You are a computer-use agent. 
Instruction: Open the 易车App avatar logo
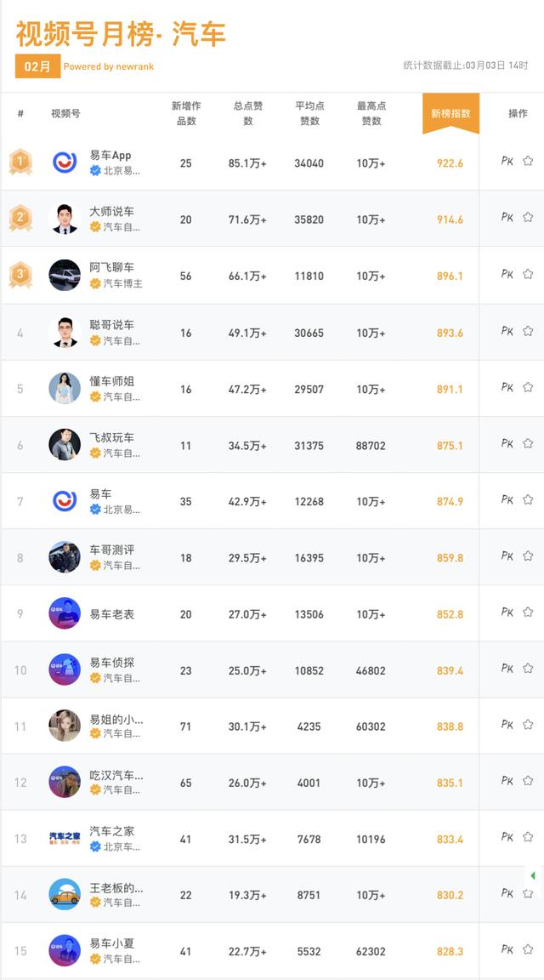coord(65,162)
